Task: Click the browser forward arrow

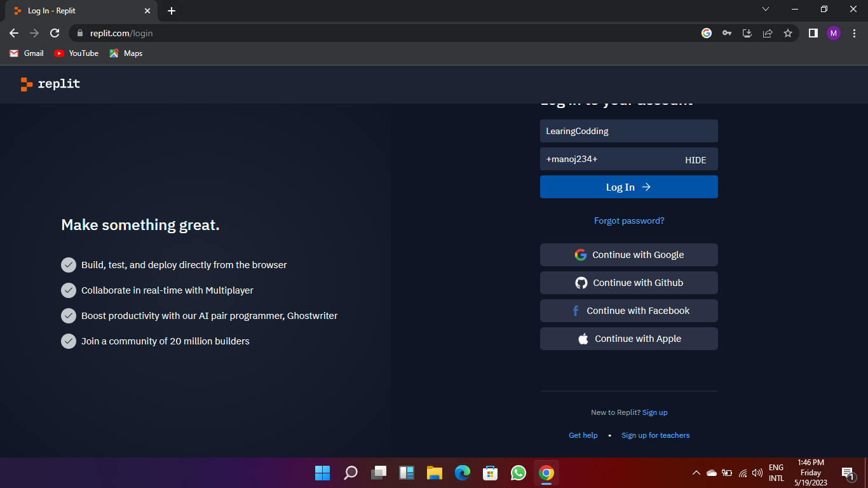Action: (34, 33)
